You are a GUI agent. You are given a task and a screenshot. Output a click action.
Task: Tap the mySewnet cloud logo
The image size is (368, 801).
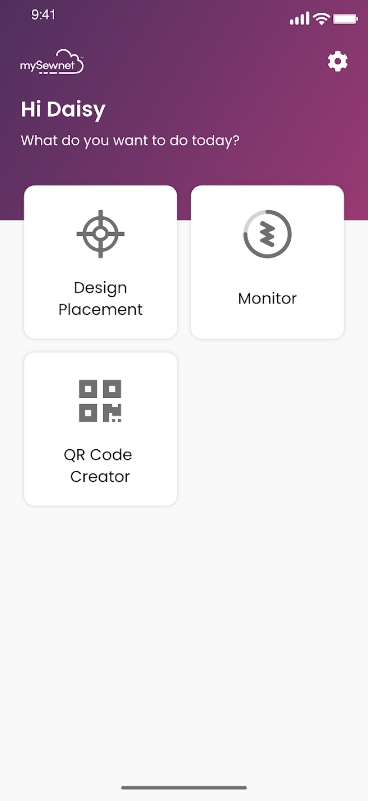[52, 62]
